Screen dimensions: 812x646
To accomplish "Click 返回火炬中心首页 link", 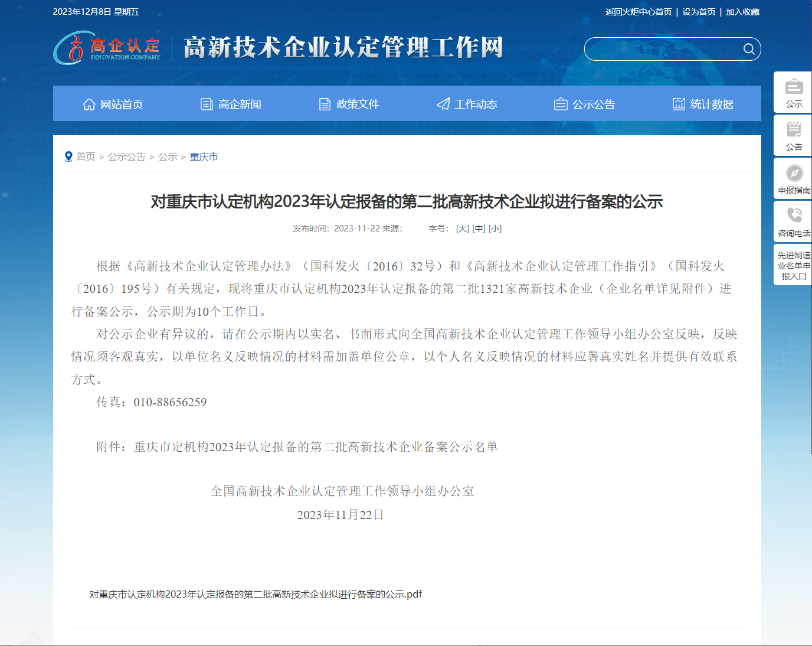I will pyautogui.click(x=639, y=12).
